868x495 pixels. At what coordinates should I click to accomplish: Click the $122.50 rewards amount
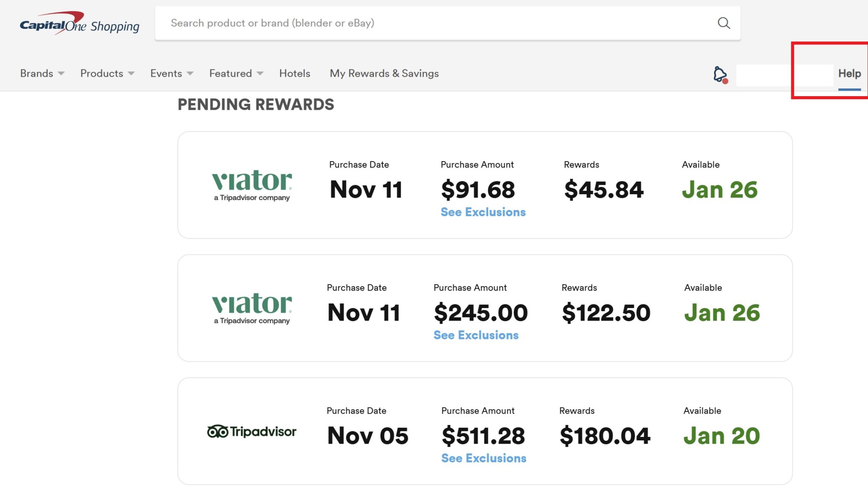pos(606,313)
